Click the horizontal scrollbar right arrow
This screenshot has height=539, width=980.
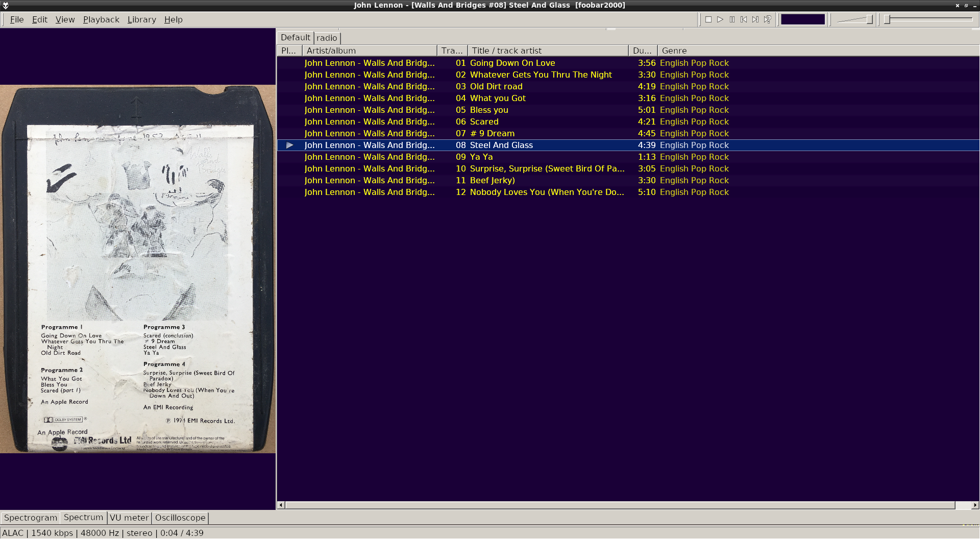pyautogui.click(x=975, y=505)
